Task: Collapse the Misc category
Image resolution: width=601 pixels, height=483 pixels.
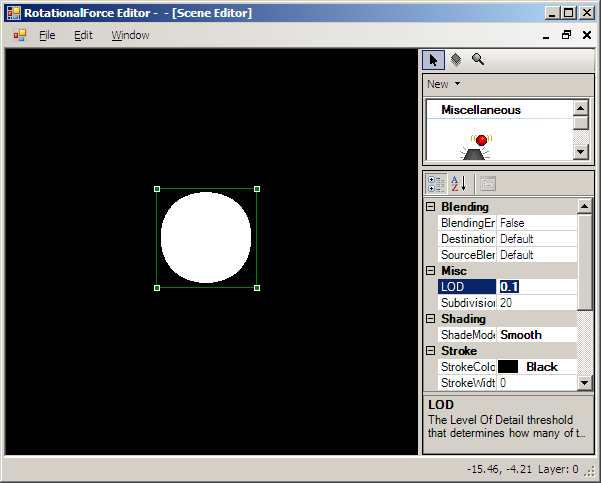Action: [x=431, y=271]
